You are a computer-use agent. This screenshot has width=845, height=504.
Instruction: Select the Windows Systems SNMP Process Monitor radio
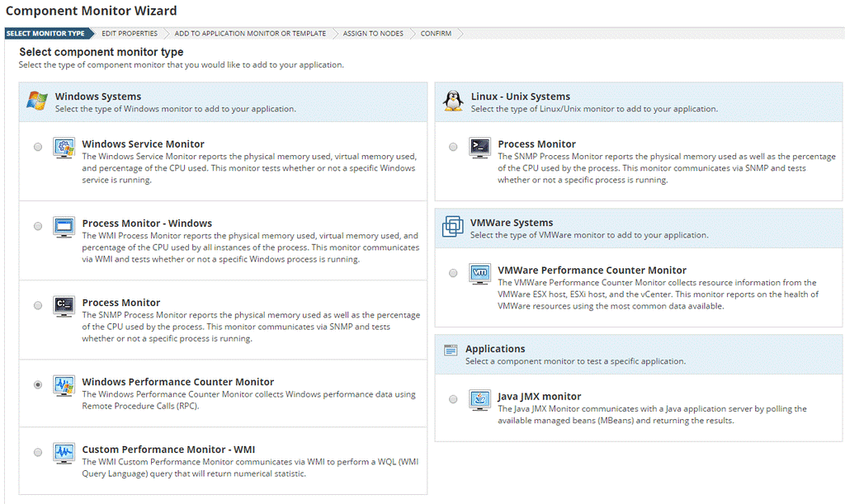pyautogui.click(x=38, y=305)
